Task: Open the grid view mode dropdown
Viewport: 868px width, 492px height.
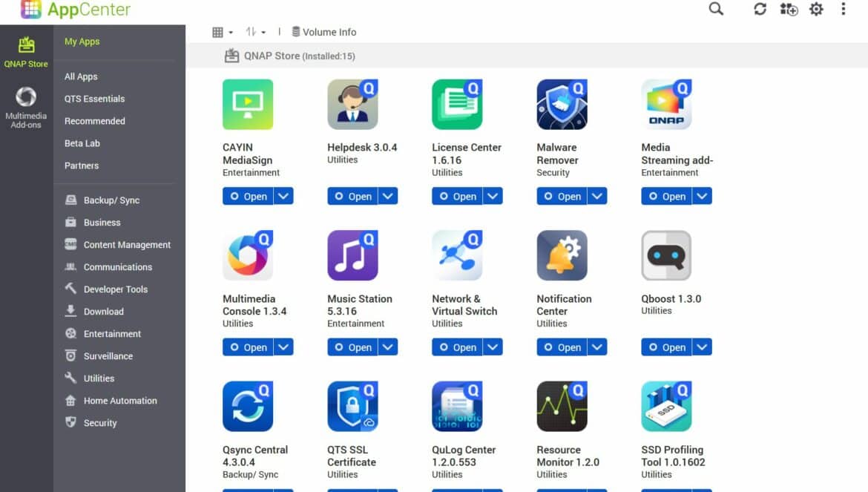Action: [x=223, y=32]
